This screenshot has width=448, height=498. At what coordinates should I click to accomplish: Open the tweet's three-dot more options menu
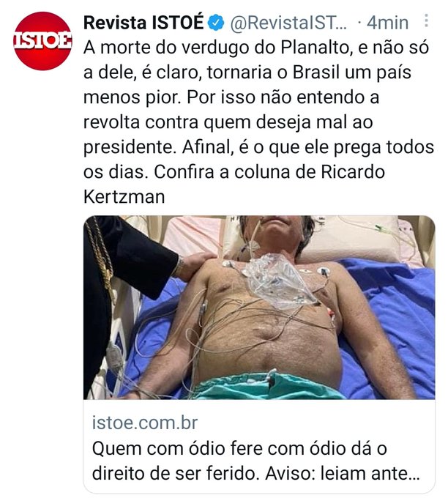coord(427,21)
